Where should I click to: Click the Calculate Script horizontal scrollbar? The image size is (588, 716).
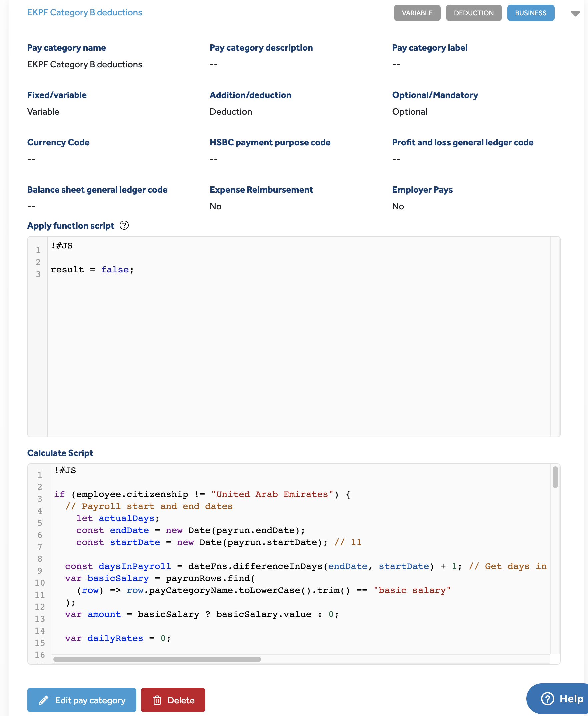tap(157, 659)
